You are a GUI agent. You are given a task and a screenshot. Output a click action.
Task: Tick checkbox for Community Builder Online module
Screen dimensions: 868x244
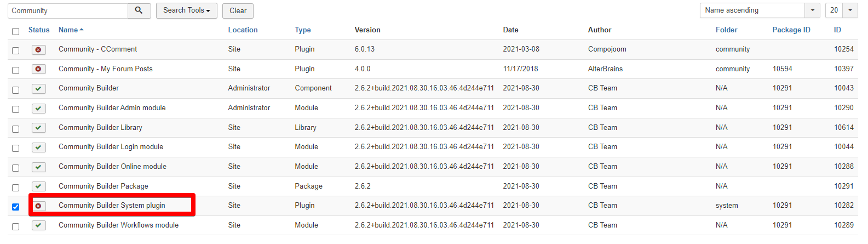coord(15,168)
